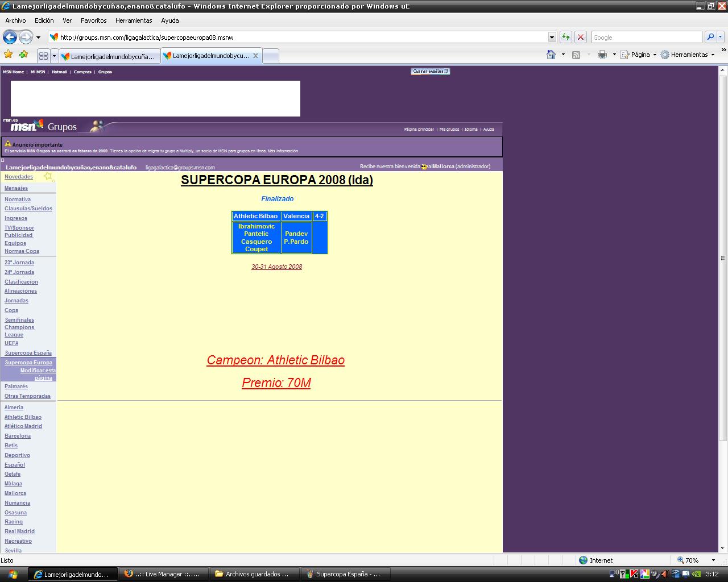Click the 70% zoom level button
This screenshot has width=728, height=582.
tap(688, 560)
